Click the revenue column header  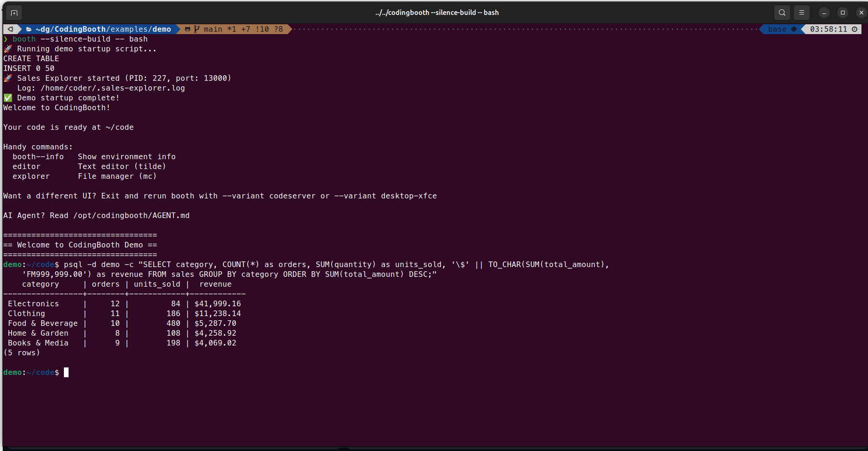[215, 284]
